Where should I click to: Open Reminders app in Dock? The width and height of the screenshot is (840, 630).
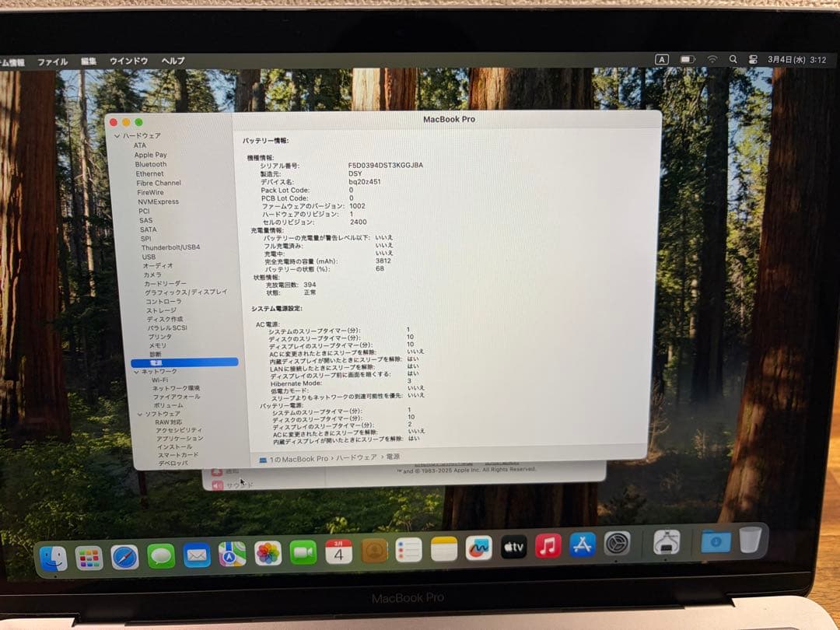tap(409, 550)
